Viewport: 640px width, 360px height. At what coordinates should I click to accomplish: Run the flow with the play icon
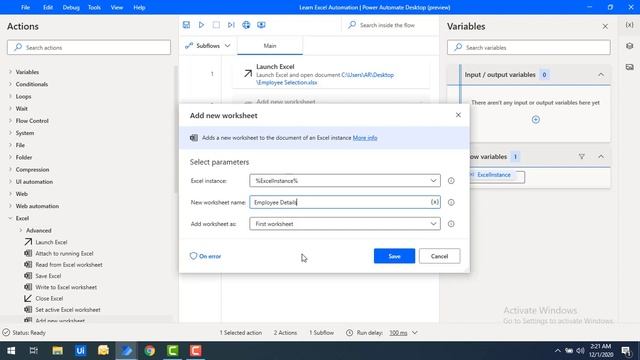click(x=201, y=25)
